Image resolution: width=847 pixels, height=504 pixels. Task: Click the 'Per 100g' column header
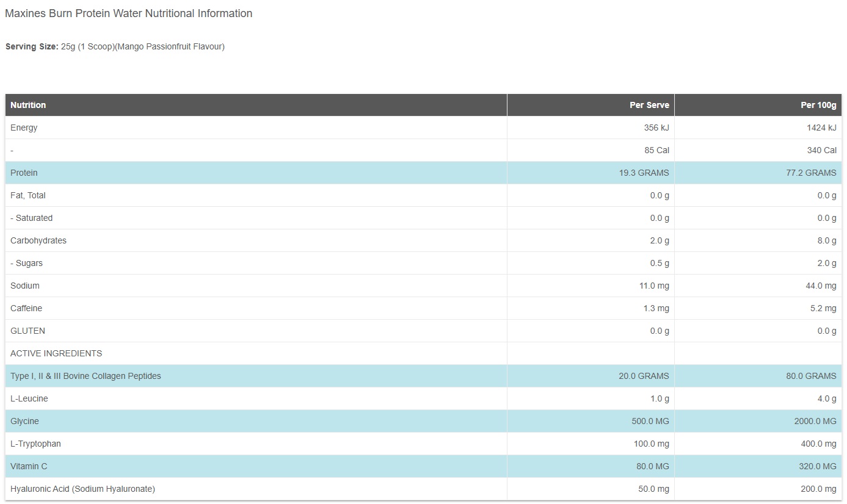pos(818,105)
